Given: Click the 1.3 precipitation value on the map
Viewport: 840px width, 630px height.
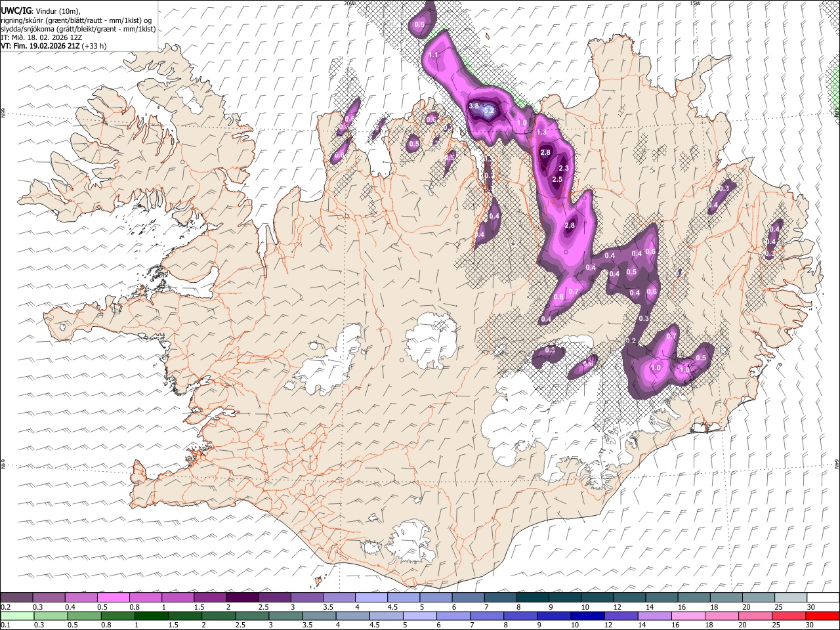Looking at the screenshot, I should 541,133.
